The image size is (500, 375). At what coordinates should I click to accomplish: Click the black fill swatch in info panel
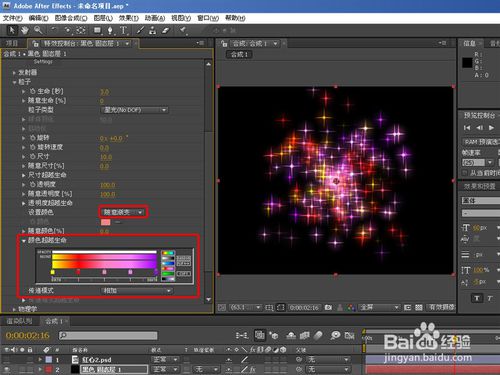467,62
